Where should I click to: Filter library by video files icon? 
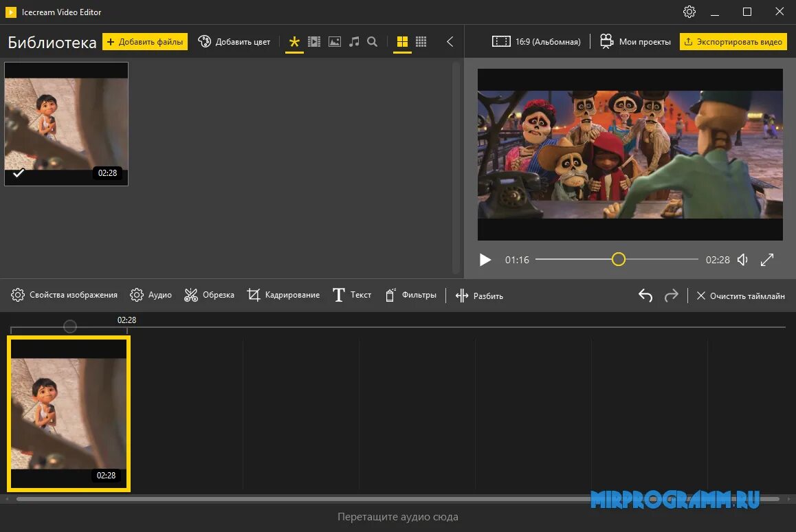tap(314, 42)
